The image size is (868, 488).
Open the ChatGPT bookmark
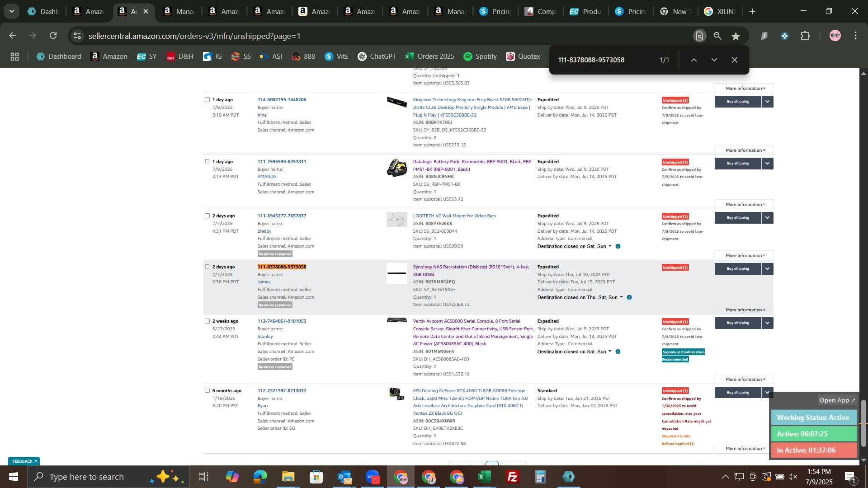pyautogui.click(x=377, y=56)
